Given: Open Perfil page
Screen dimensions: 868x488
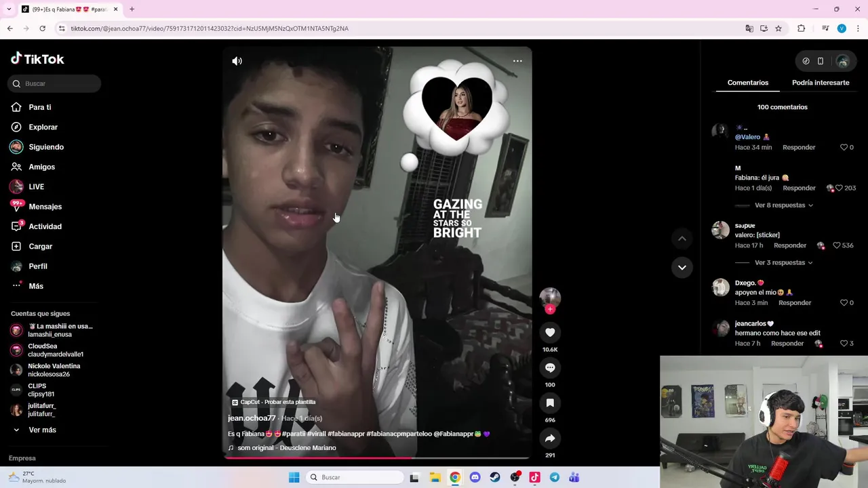Looking at the screenshot, I should (37, 266).
